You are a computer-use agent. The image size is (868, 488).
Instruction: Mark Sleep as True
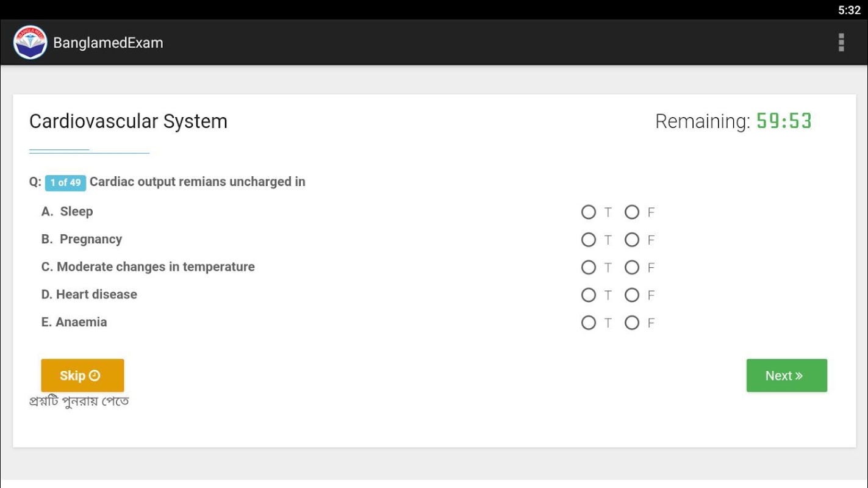589,212
